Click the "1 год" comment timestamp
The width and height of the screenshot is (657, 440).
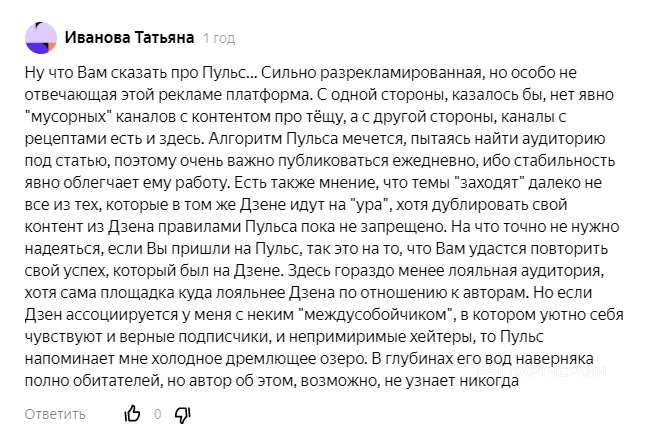pos(219,39)
